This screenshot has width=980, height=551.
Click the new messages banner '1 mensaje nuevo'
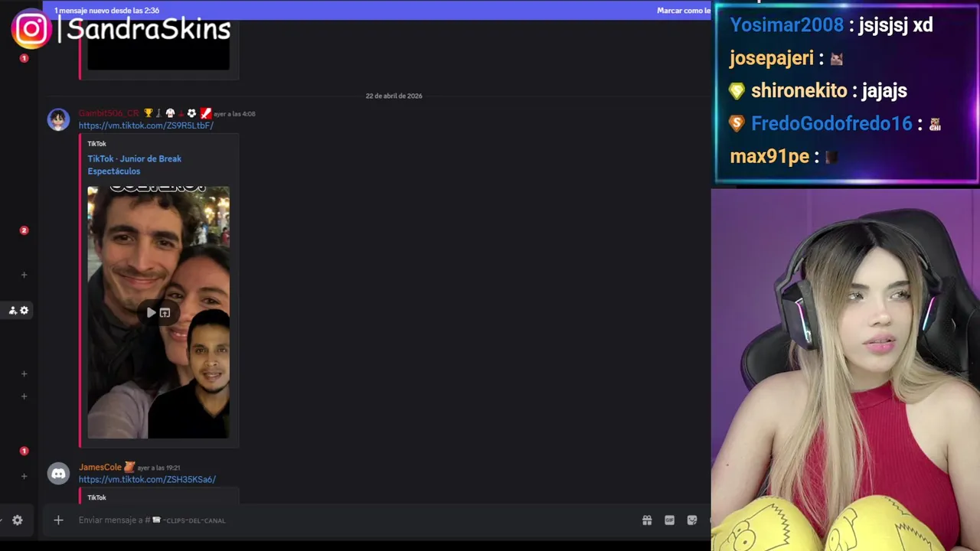[x=106, y=11]
